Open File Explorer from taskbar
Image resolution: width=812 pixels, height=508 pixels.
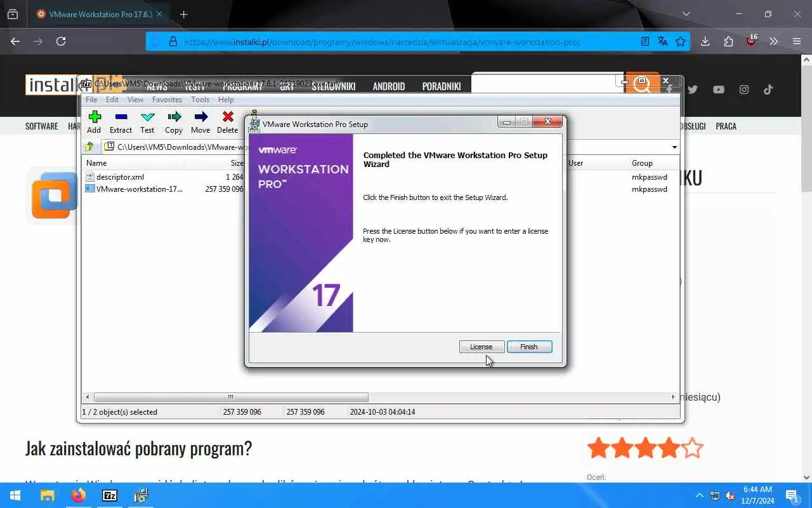[x=48, y=495]
